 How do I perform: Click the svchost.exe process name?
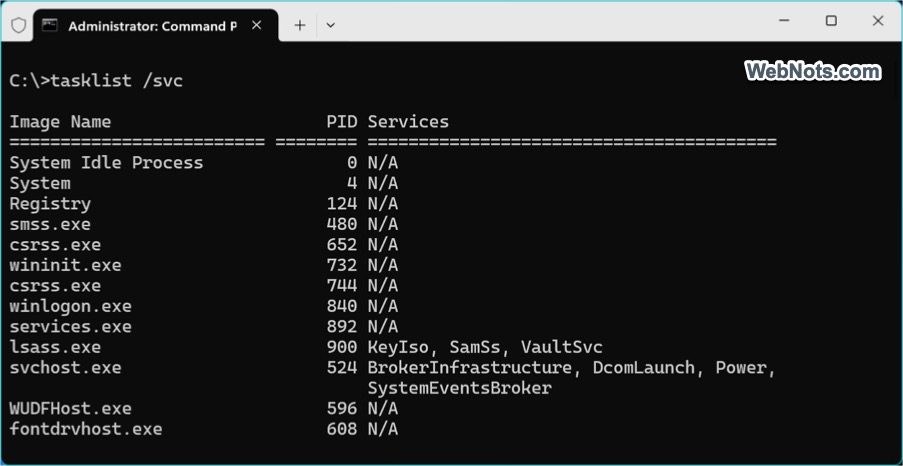65,368
